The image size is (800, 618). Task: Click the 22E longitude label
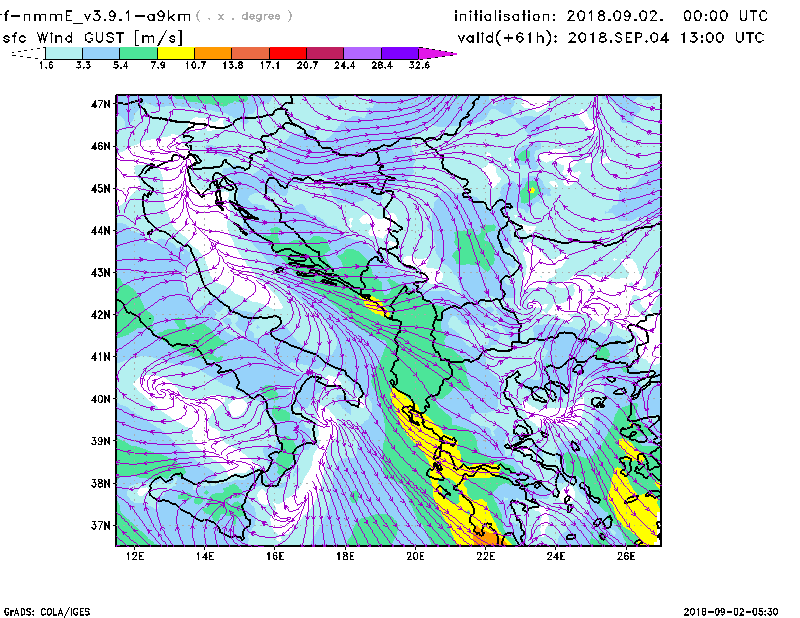pyautogui.click(x=486, y=556)
